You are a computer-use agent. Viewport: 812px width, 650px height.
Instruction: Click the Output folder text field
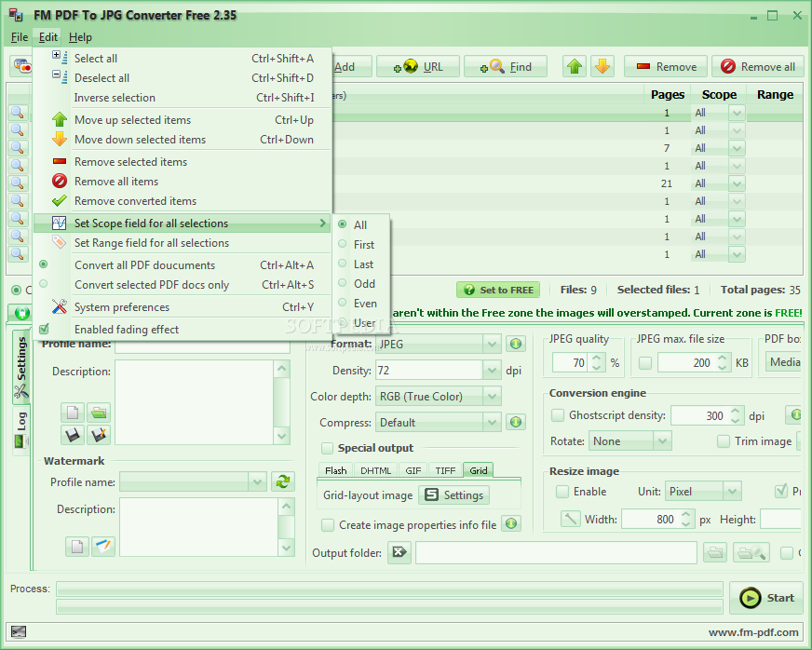coord(556,552)
